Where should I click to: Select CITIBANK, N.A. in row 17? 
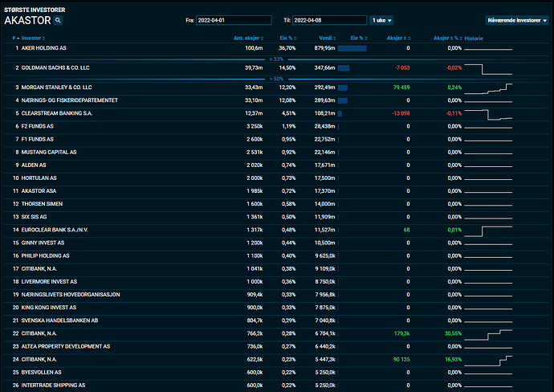click(x=39, y=269)
